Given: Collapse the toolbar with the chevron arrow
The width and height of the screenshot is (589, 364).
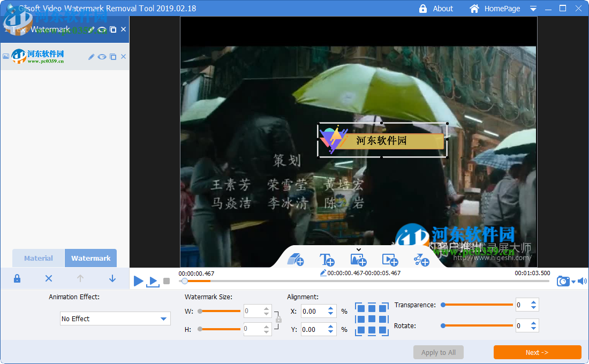Looking at the screenshot, I should tap(359, 249).
